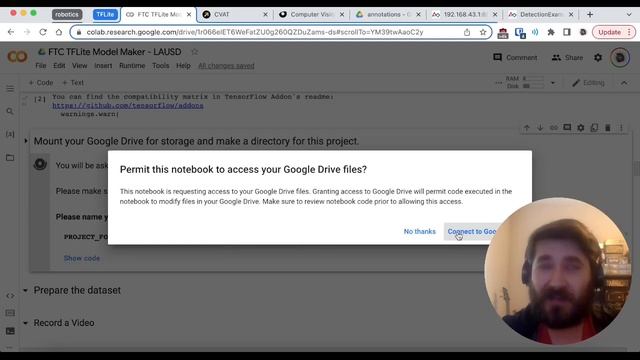
Task: Open the Comment button
Action: 515,58
